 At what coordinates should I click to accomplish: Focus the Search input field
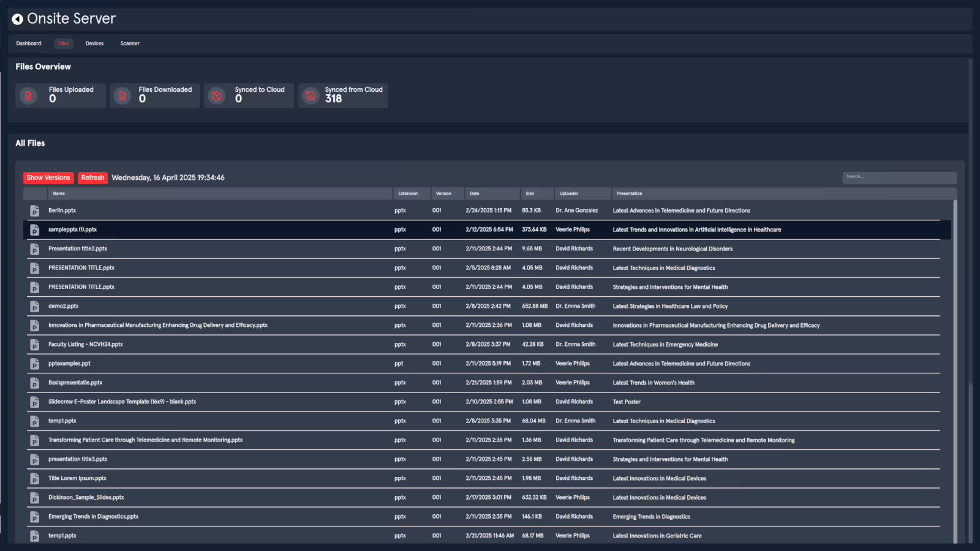899,178
